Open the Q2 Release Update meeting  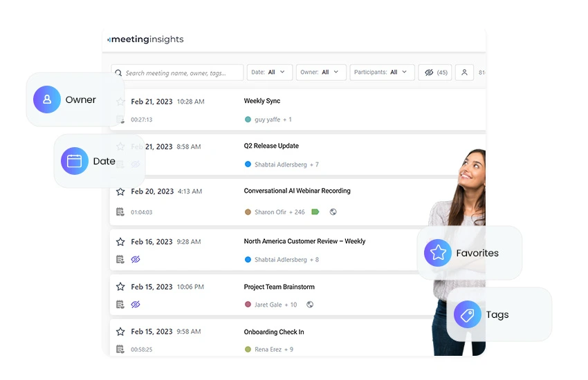pyautogui.click(x=271, y=146)
